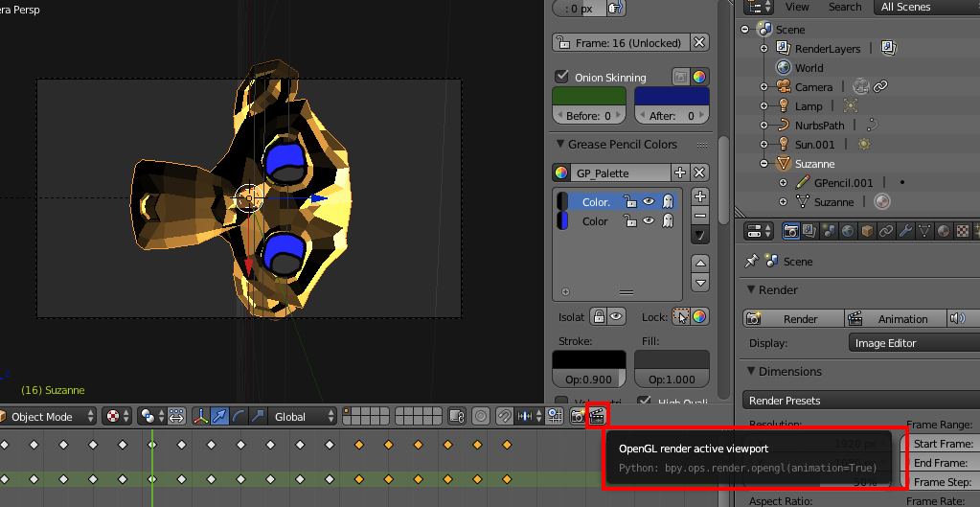980x507 pixels.
Task: Select the rotate manipulator arc icon
Action: click(x=239, y=416)
